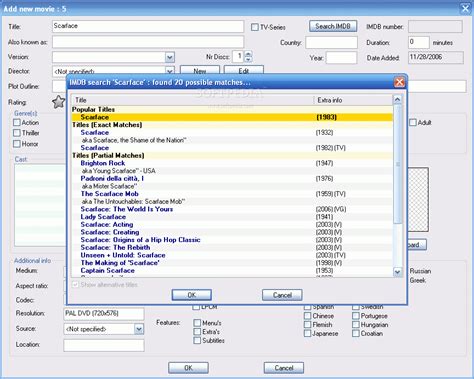The height and width of the screenshot is (379, 474).
Task: Check the Portugese language box
Action: 356,316
